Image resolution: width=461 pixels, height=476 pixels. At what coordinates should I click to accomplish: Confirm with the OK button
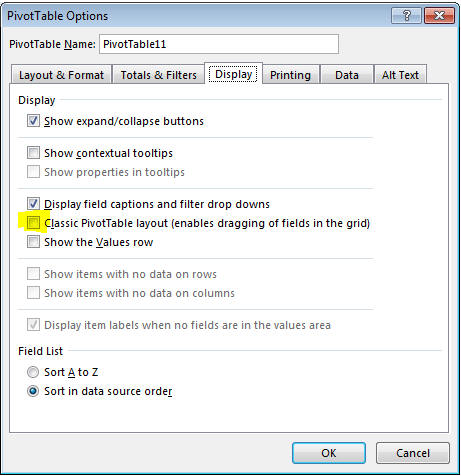pyautogui.click(x=329, y=453)
